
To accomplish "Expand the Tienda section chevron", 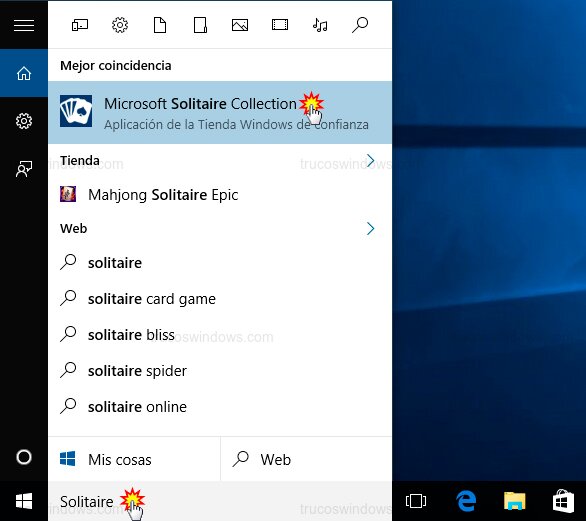I will click(370, 161).
